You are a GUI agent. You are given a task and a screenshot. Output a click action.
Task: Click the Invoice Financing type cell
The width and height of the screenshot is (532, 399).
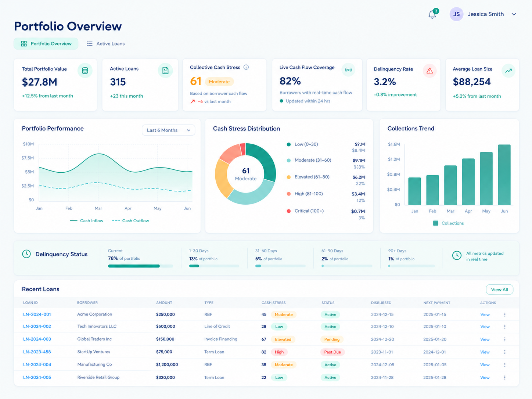pos(221,339)
